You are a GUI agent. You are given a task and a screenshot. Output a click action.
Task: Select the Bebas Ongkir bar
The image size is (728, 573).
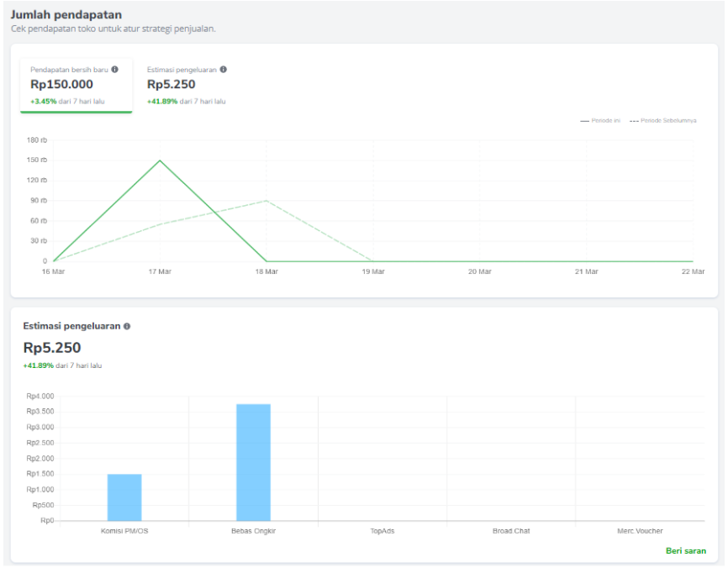coord(254,463)
